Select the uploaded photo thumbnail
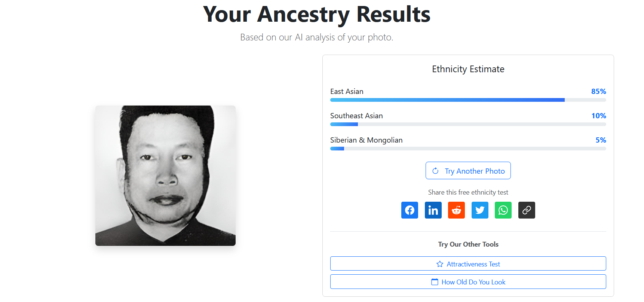Viewport: 644px width, 302px height. 165,176
